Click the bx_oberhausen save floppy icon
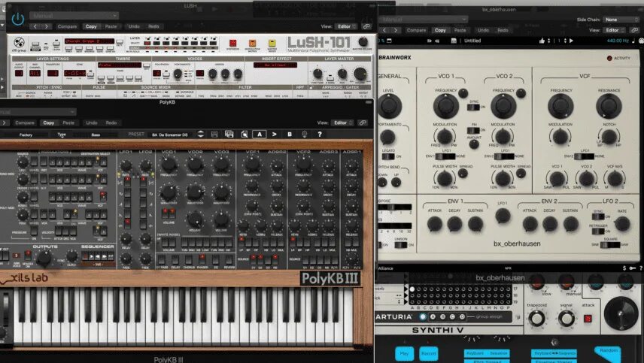Screen dimensions: 644x363 click(454, 41)
